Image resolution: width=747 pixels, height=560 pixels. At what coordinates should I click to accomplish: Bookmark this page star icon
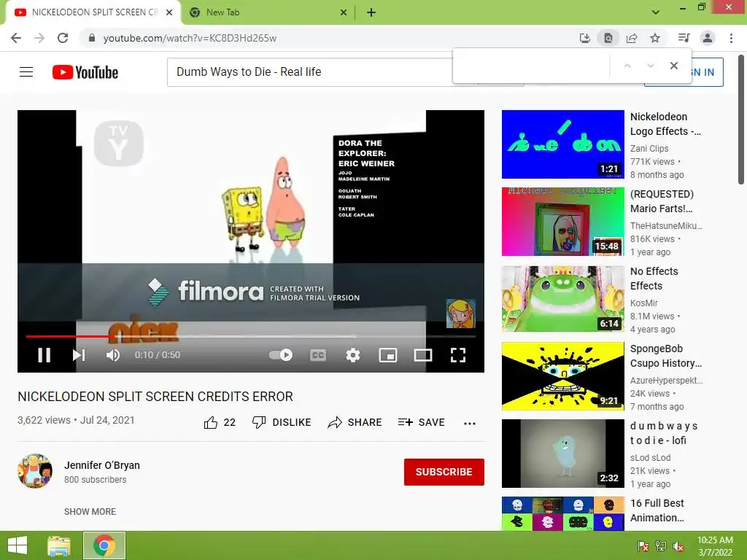point(655,38)
